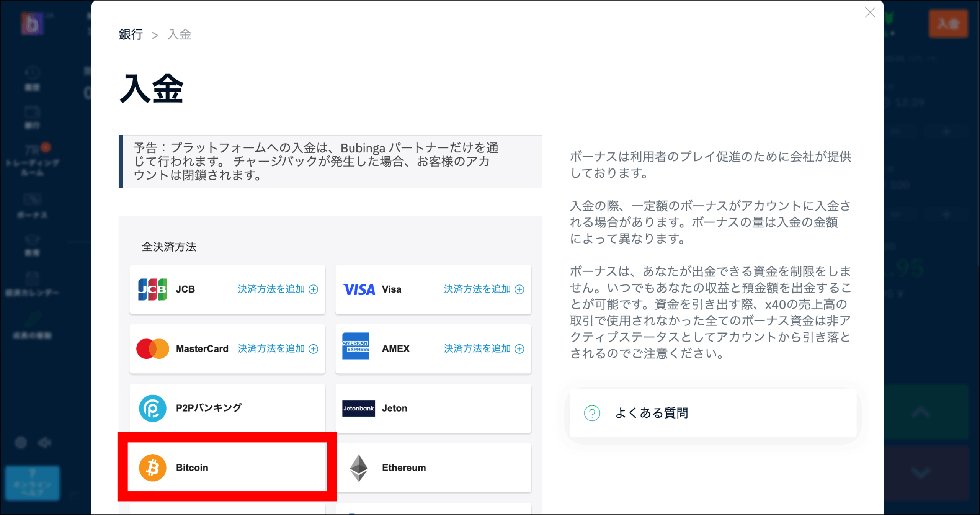Go to 銀行 in breadcrumb
This screenshot has width=980, height=515.
(x=131, y=34)
